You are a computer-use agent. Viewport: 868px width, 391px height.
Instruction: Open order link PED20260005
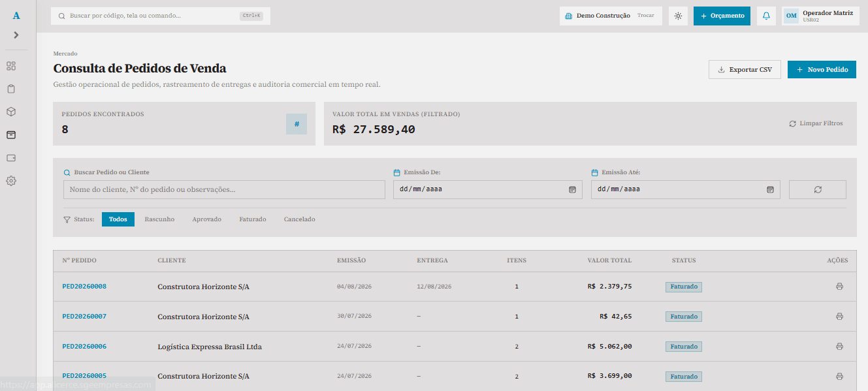click(84, 377)
